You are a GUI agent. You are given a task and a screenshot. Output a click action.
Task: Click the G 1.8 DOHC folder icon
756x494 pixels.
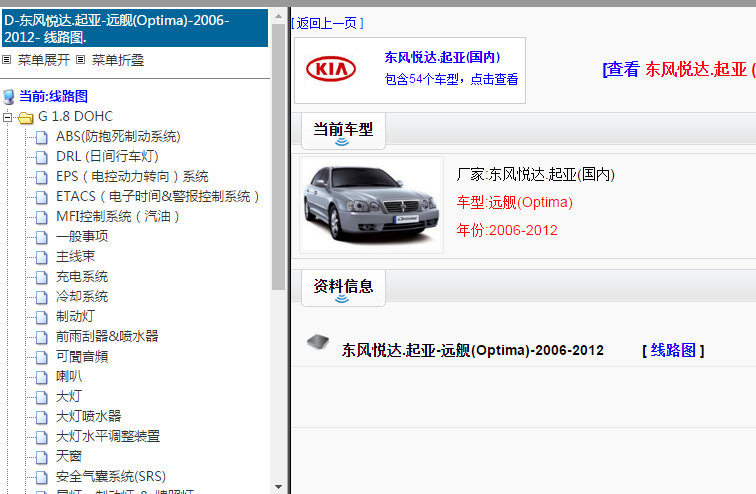click(x=26, y=117)
